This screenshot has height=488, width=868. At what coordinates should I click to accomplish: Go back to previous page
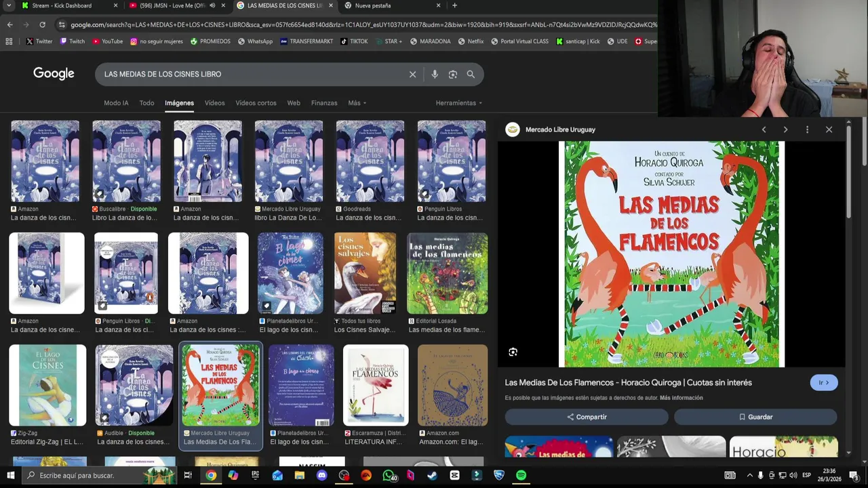point(9,24)
